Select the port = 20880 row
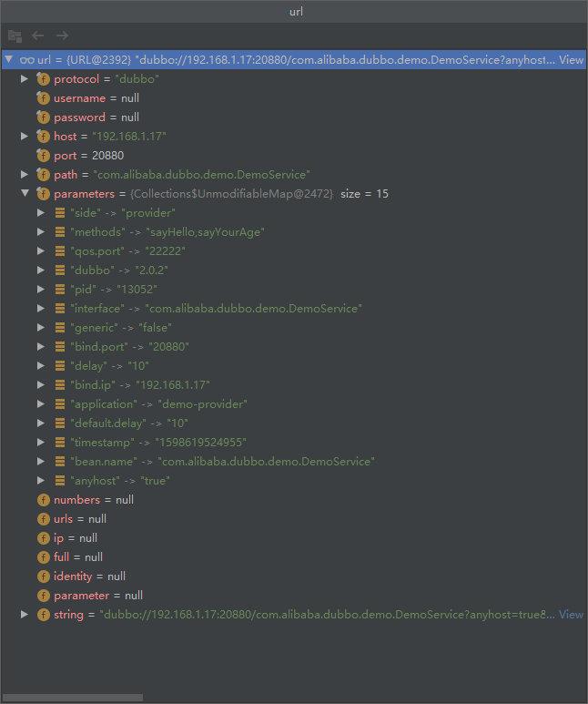Image resolution: width=588 pixels, height=704 pixels. pyautogui.click(x=294, y=156)
